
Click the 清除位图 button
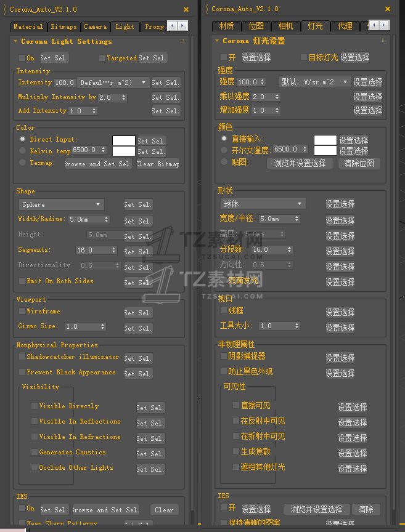point(359,163)
